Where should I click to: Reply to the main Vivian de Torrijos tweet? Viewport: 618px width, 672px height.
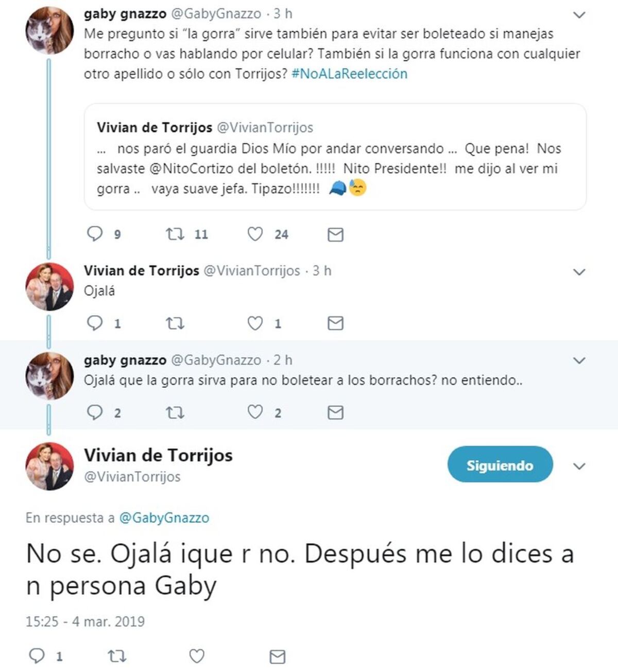(37, 656)
